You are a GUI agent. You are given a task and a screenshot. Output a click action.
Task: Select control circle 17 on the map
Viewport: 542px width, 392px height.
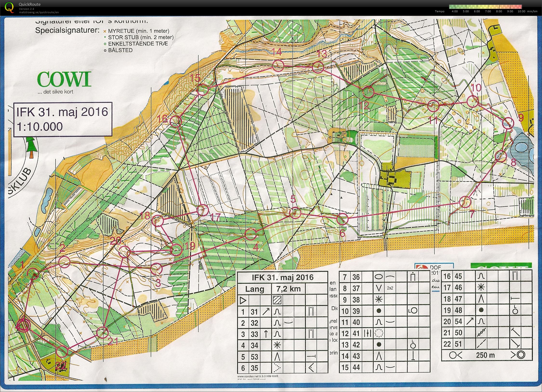(x=202, y=210)
